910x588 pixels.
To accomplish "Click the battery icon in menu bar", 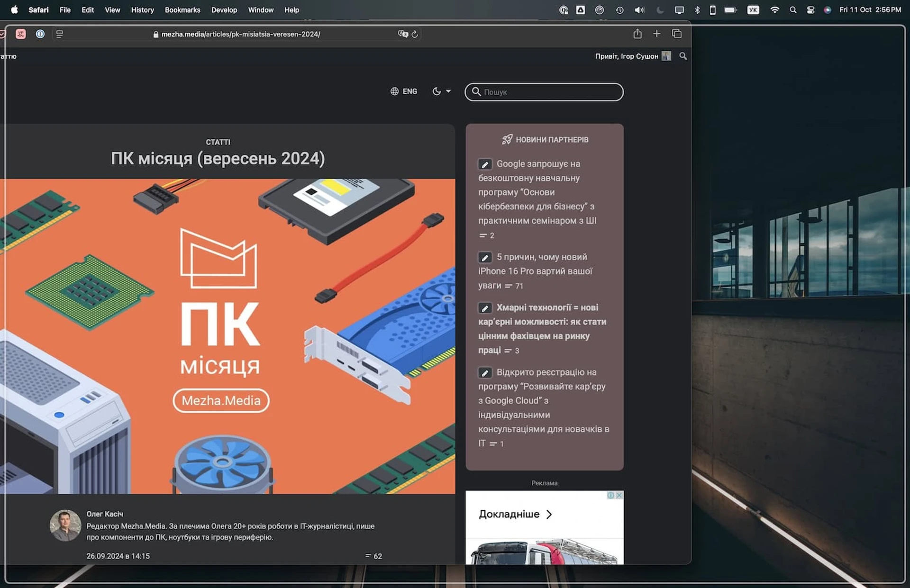I will coord(730,9).
